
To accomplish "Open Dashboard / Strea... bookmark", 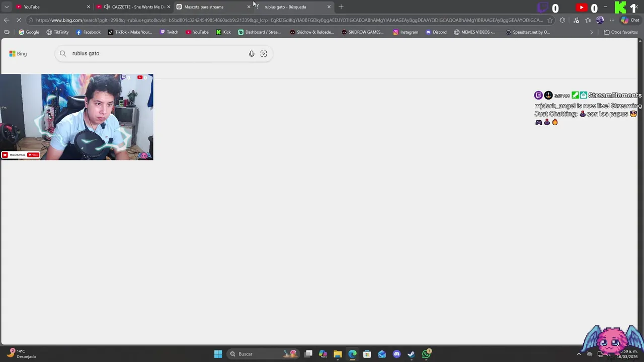I will pos(259,32).
